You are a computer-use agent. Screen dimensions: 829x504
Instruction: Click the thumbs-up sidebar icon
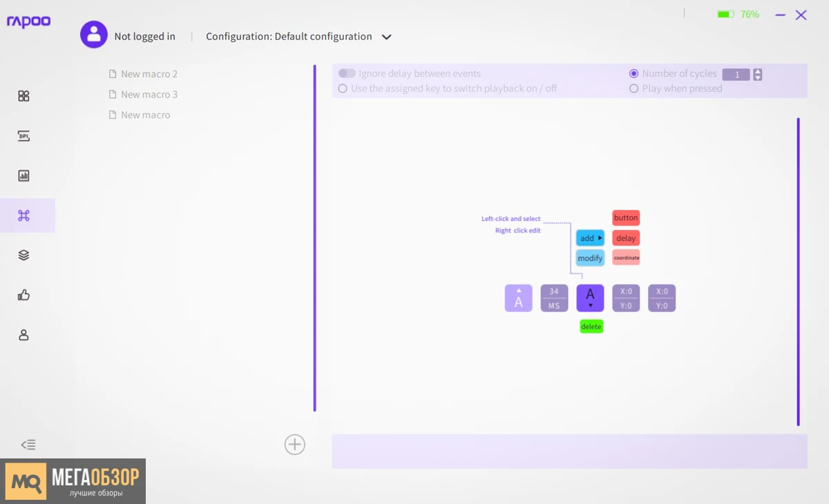click(x=23, y=295)
